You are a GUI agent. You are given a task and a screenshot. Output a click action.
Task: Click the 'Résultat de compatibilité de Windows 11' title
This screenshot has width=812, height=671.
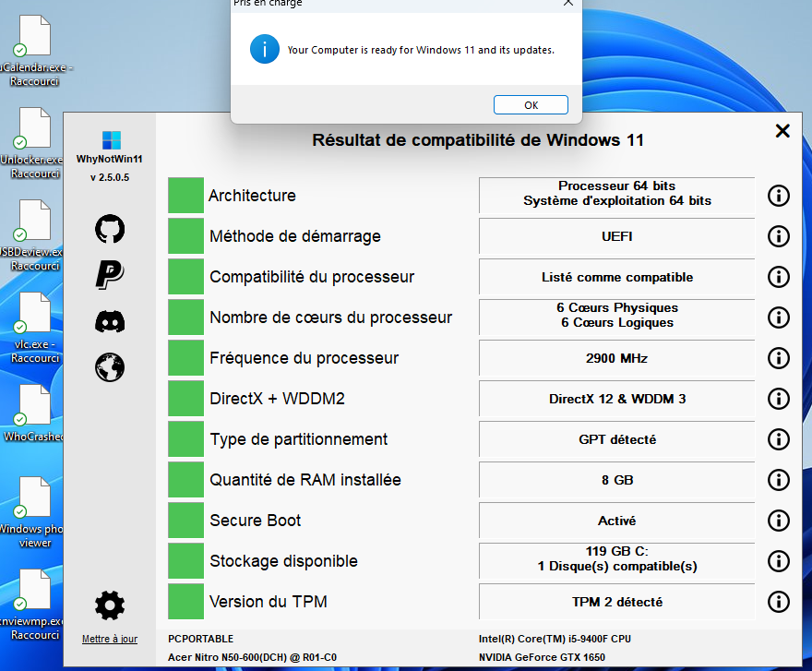(478, 140)
